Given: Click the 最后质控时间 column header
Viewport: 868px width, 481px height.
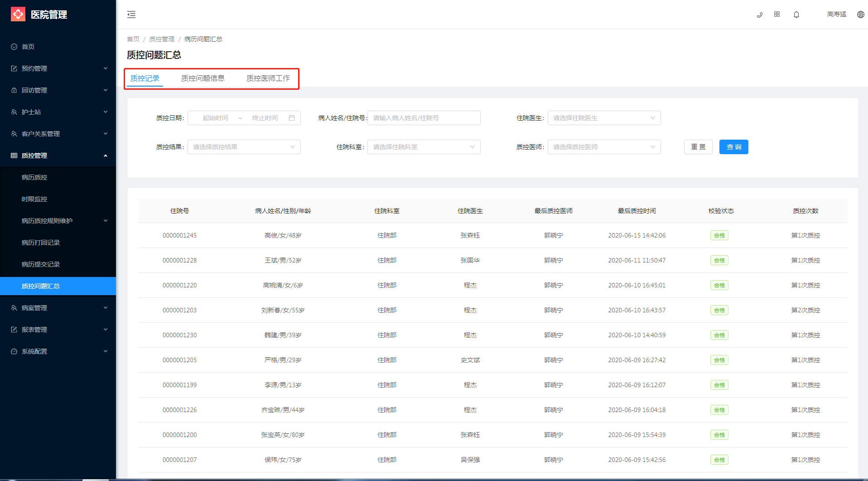Looking at the screenshot, I should [637, 211].
